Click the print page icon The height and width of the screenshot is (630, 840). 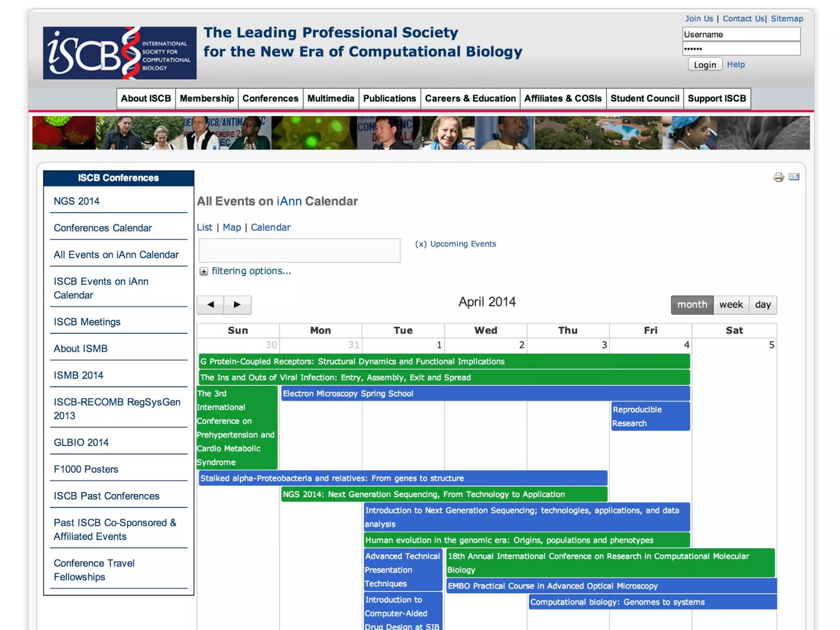click(x=778, y=177)
